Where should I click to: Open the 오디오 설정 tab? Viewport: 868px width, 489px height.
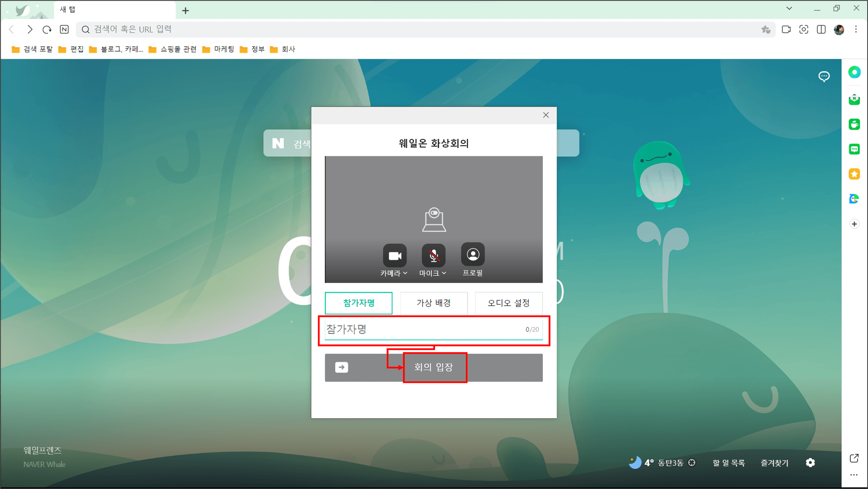click(508, 303)
